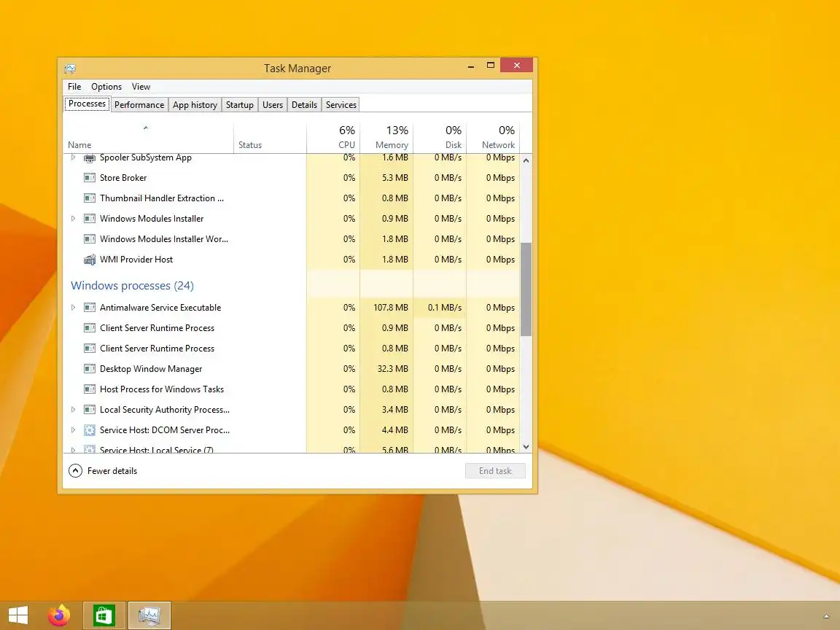Expand the Spooler SubSystem App row

pos(74,157)
